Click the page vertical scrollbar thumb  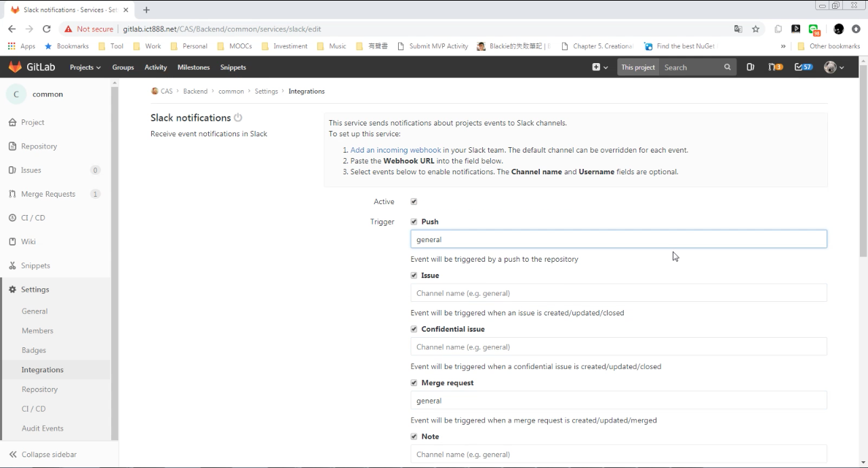[x=863, y=161]
